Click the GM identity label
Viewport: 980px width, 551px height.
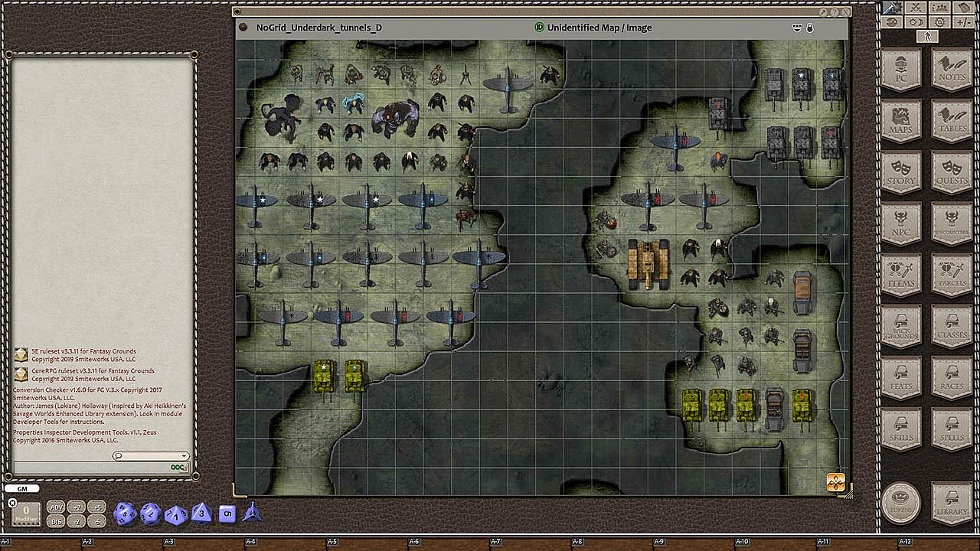(x=21, y=488)
